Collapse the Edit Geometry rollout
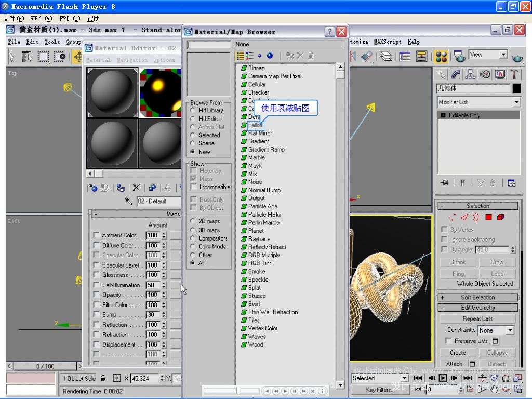Image resolution: width=532 pixels, height=399 pixels. (x=478, y=308)
